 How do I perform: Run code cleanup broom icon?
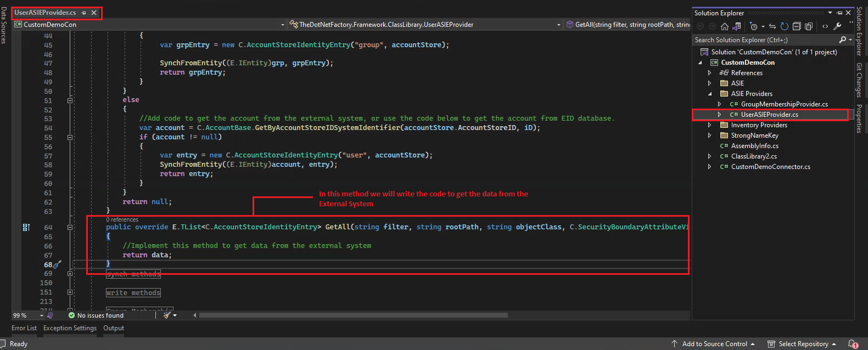pyautogui.click(x=167, y=315)
